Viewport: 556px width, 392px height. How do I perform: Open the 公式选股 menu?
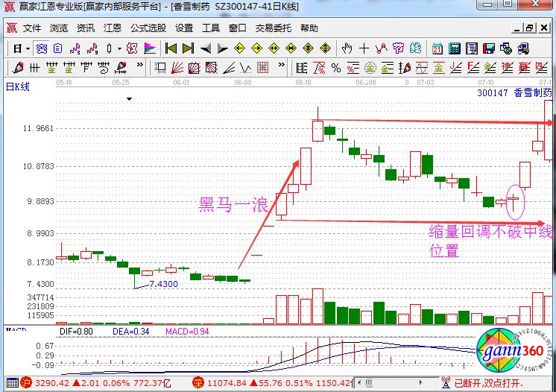tap(148, 28)
